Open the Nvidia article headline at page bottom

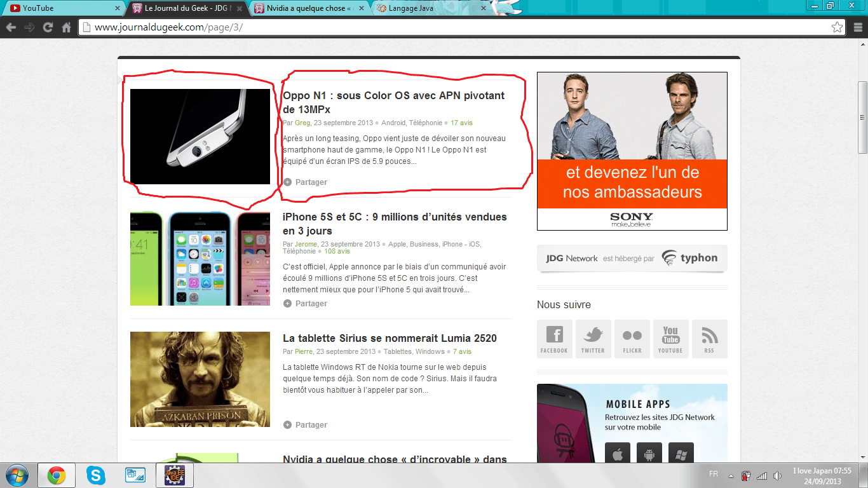click(395, 459)
